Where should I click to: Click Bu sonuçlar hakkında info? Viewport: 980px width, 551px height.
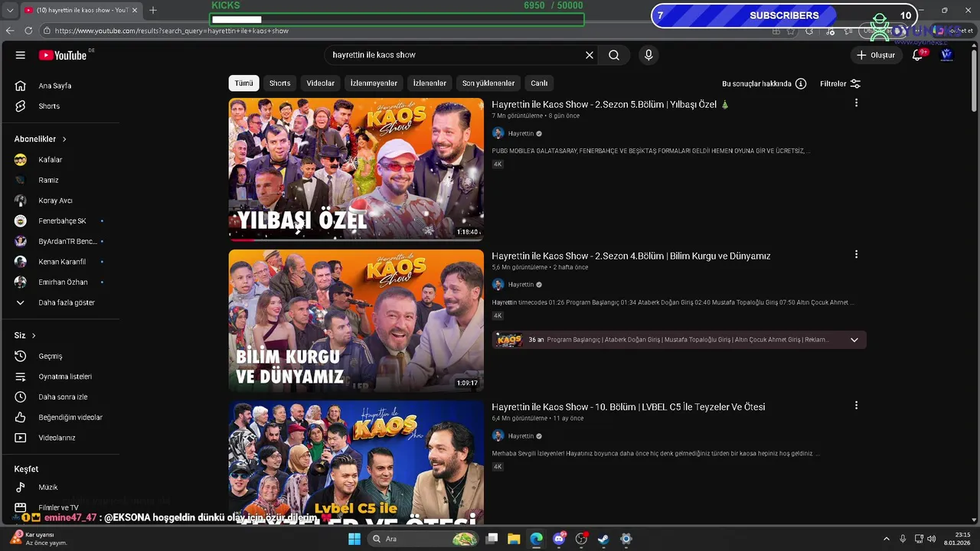764,83
